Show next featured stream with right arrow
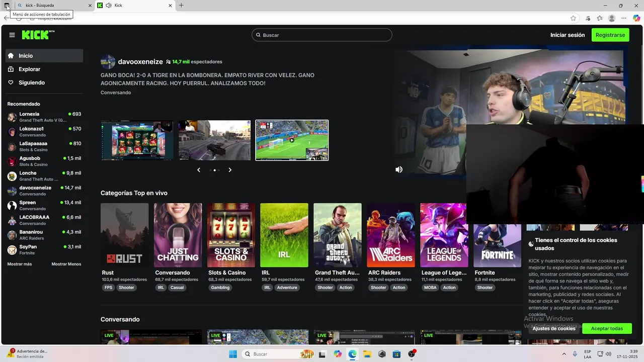This screenshot has height=362, width=644. 230,170
